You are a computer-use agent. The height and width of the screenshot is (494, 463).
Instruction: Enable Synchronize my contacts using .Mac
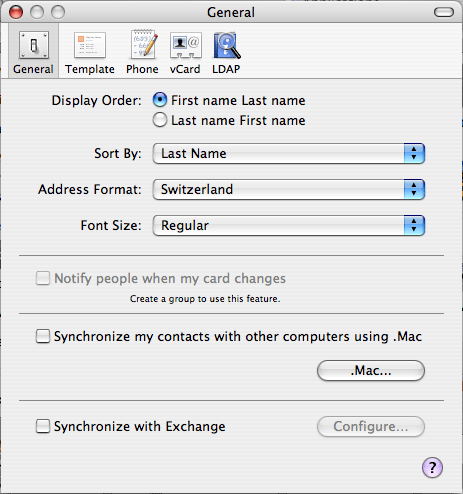[43, 336]
